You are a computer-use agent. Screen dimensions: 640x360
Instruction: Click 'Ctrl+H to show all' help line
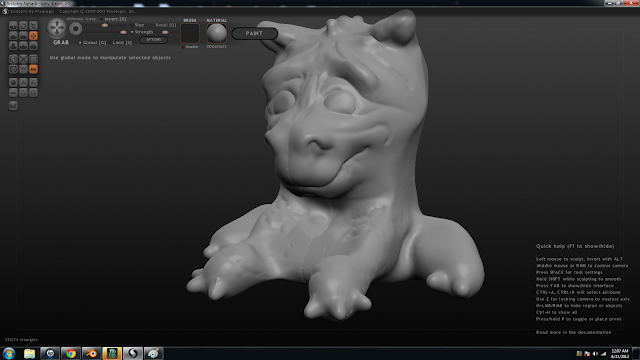(x=556, y=312)
